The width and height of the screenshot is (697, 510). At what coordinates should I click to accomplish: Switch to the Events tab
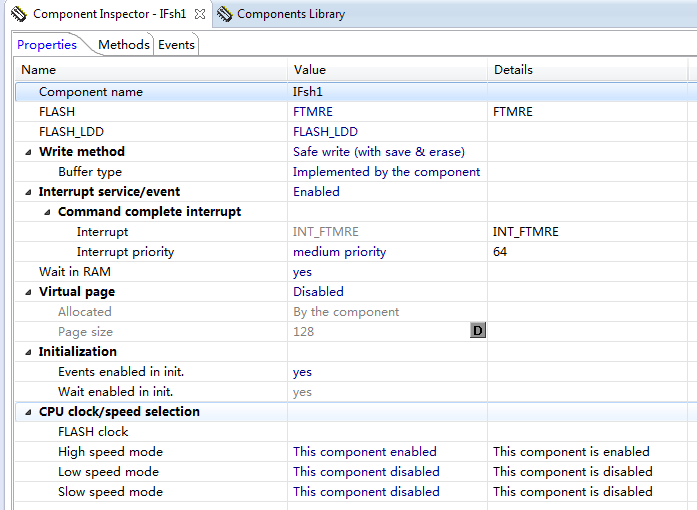click(x=177, y=44)
